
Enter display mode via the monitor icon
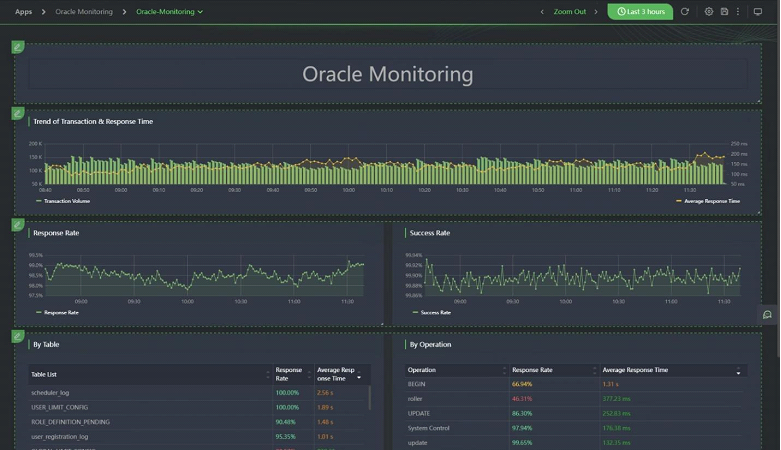(x=757, y=12)
